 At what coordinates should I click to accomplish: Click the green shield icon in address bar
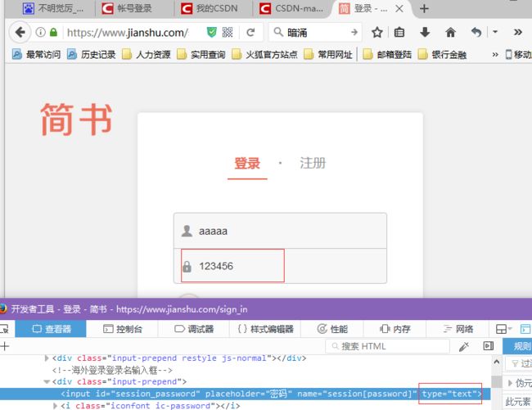click(x=211, y=32)
